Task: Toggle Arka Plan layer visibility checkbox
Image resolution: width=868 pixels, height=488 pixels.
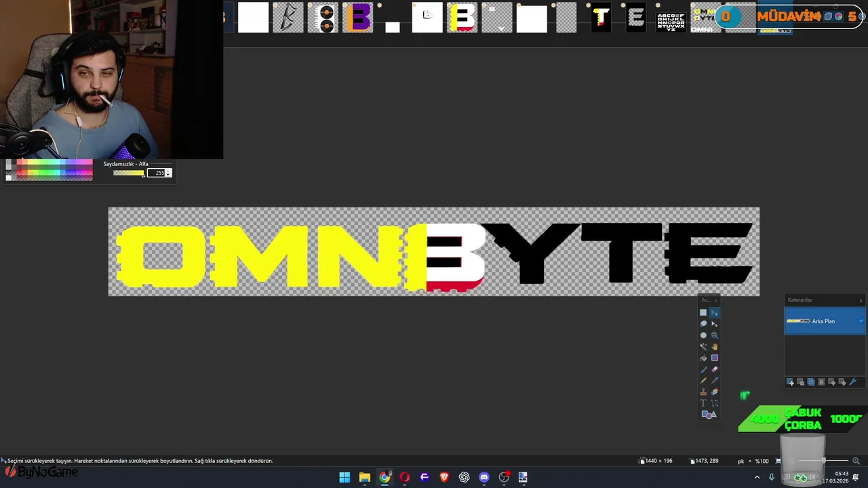Action: click(x=861, y=321)
